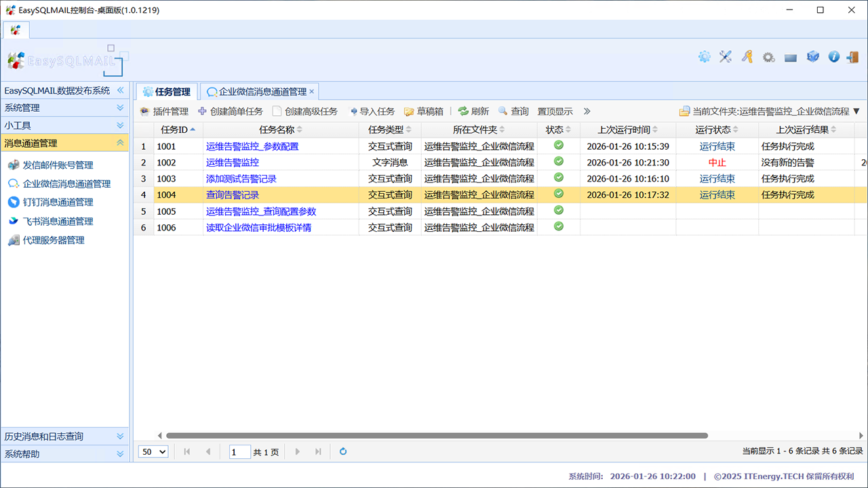868x488 pixels.
Task: Click the 运行结束 status of task 1003
Action: click(717, 179)
